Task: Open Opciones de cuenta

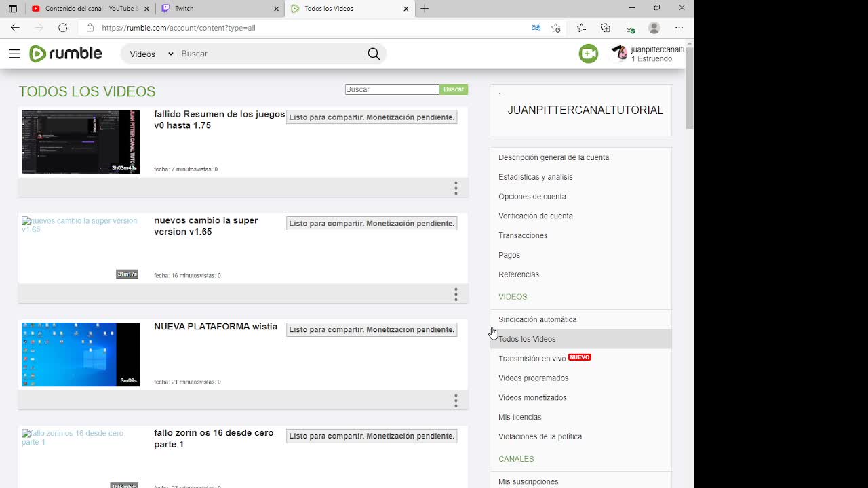Action: (532, 197)
